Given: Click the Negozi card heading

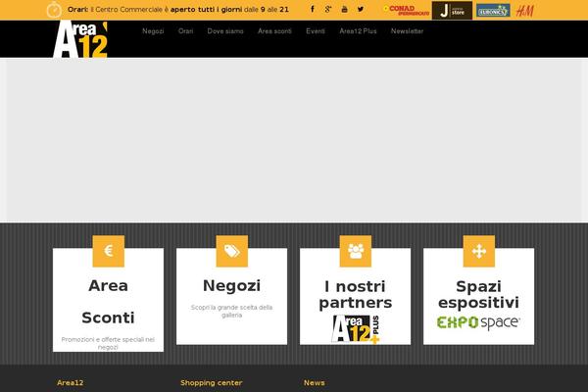Looking at the screenshot, I should [x=231, y=286].
